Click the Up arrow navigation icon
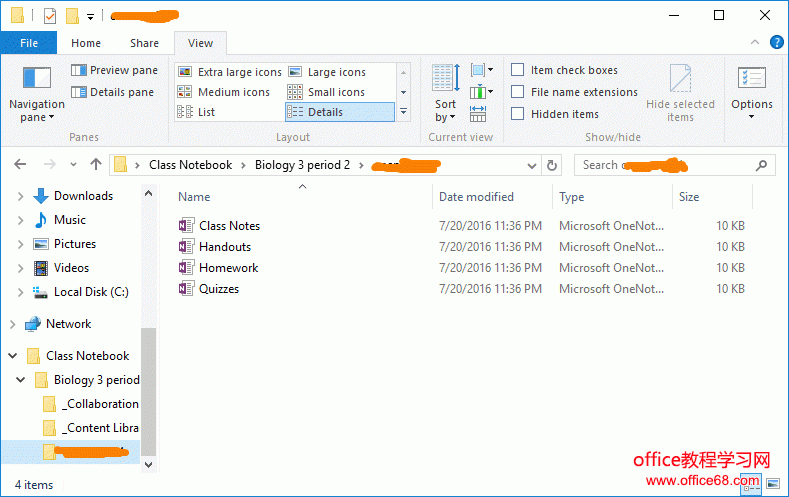789x497 pixels. tap(96, 165)
